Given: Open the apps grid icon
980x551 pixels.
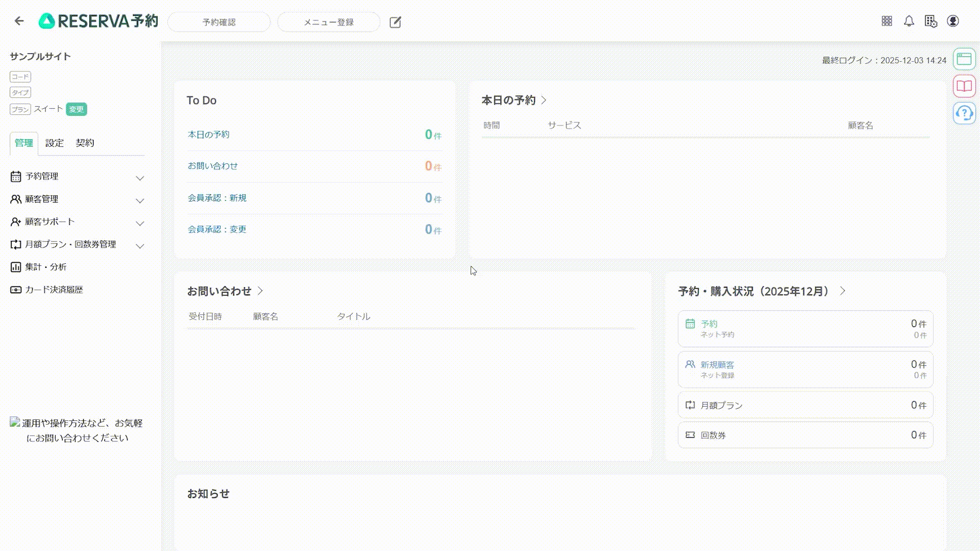Looking at the screenshot, I should (887, 21).
